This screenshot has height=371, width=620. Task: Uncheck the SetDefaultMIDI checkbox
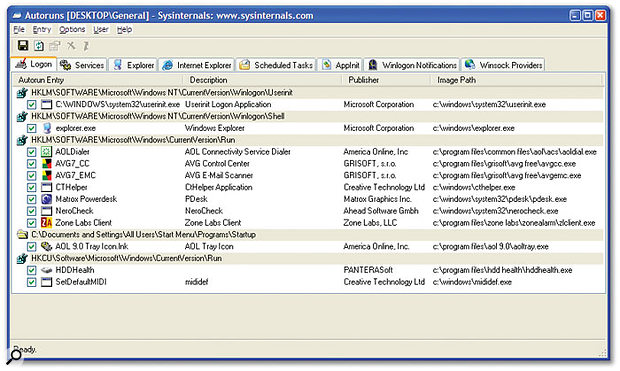click(x=32, y=282)
